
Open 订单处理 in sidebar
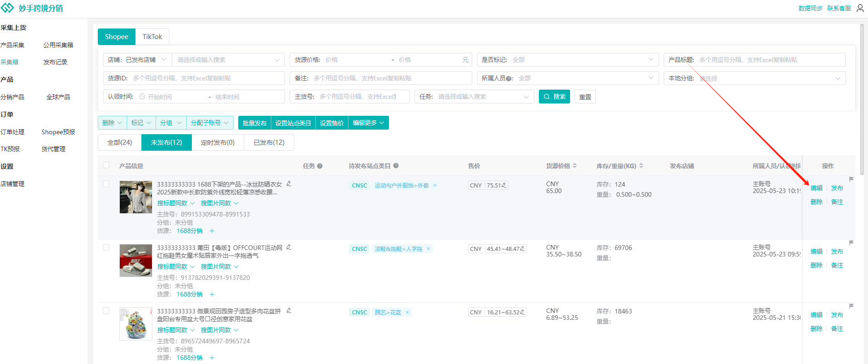tap(12, 132)
